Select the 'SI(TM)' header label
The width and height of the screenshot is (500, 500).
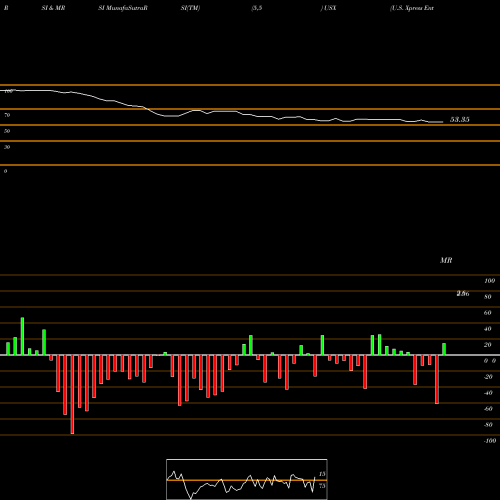coord(190,8)
